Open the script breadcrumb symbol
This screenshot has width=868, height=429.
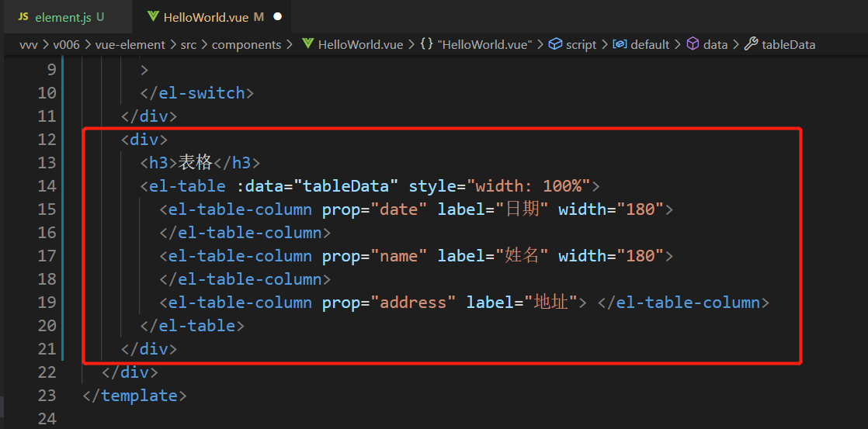(582, 45)
